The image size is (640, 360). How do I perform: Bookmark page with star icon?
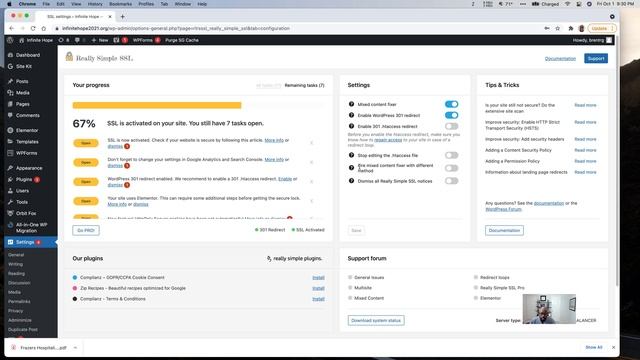pyautogui.click(x=558, y=28)
